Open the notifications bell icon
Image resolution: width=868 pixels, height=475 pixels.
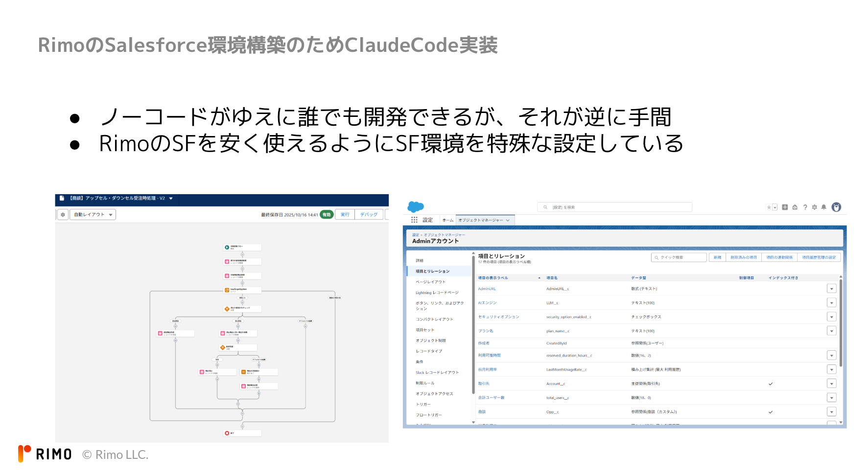click(x=824, y=207)
